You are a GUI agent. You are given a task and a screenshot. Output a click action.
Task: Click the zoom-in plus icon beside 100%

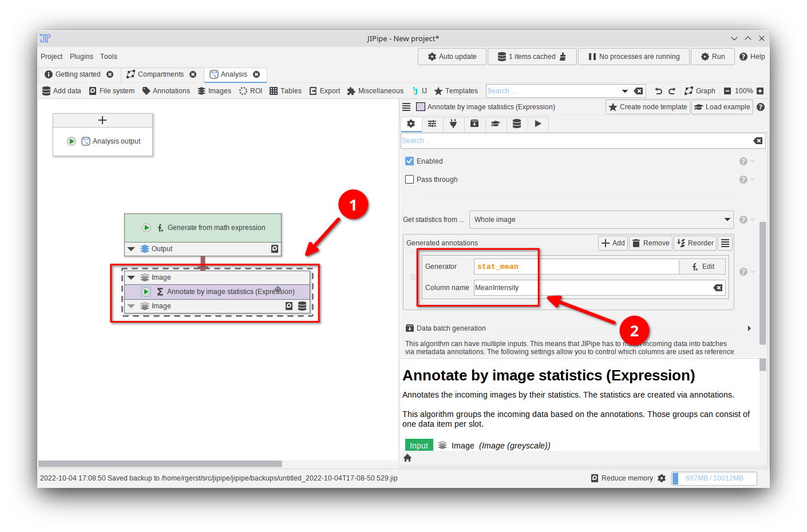point(760,91)
